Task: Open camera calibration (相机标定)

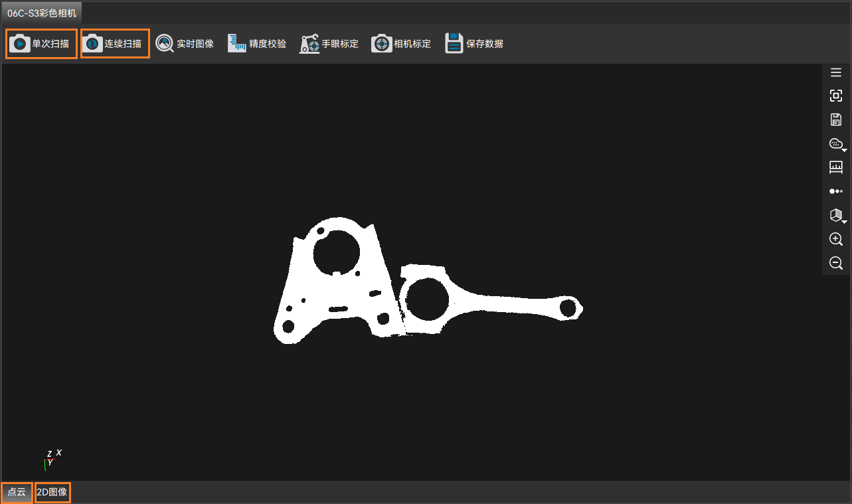Action: (x=402, y=44)
